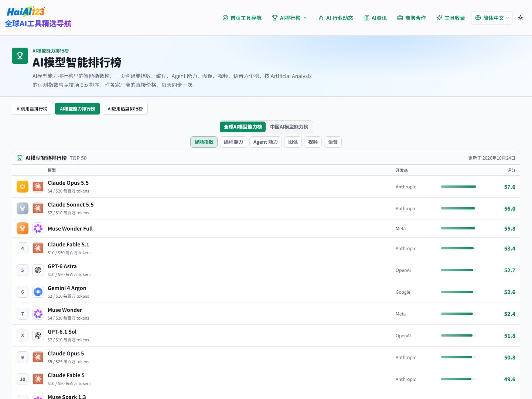Click the silver medal icon for Claude Sonnet 5.5
This screenshot has width=532, height=399.
pyautogui.click(x=23, y=208)
